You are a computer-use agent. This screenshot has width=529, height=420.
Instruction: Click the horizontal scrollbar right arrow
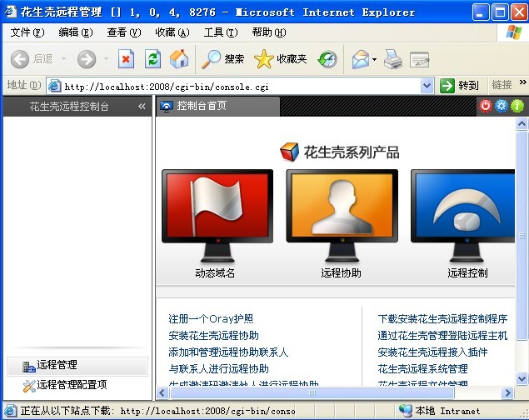pos(507,393)
